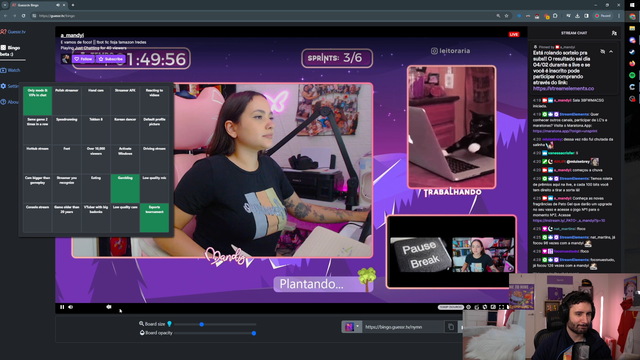This screenshot has height=360, width=640.
Task: Copy the bingo share link with copy icon
Action: [x=451, y=327]
